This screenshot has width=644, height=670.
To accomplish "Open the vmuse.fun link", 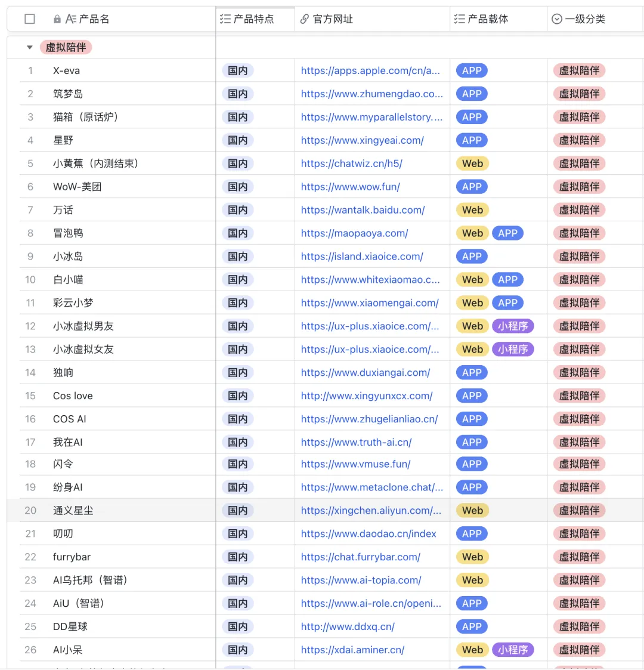I will [356, 464].
